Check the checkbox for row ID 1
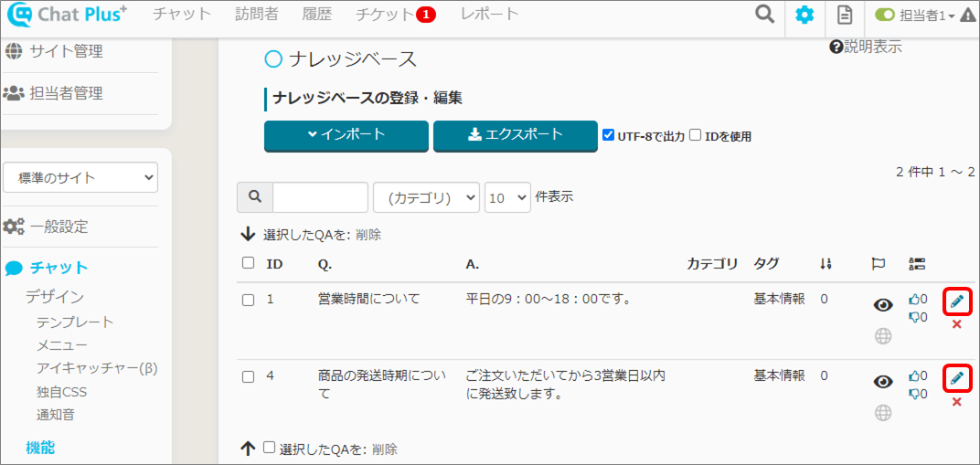Viewport: 980px width, 465px height. pos(248,301)
